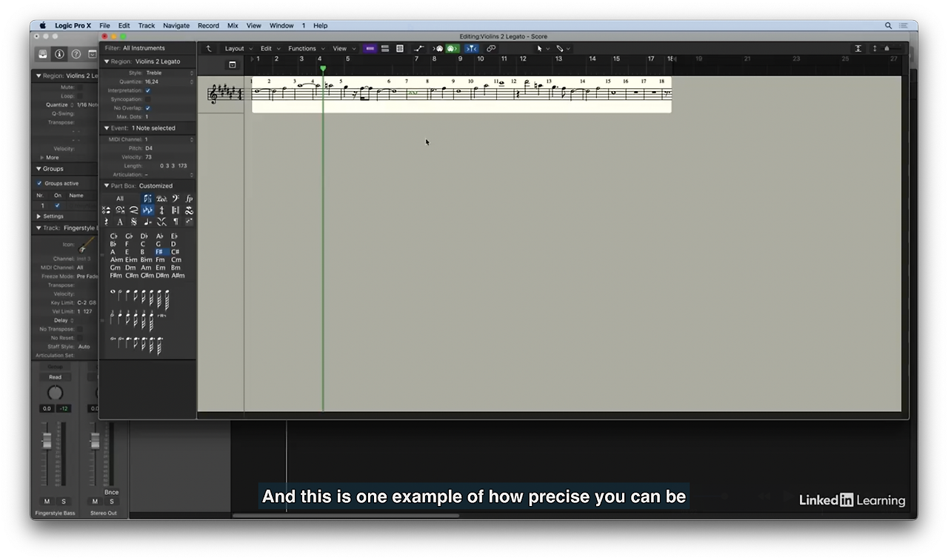Toggle the automation curve button in score toolbar
Image resolution: width=948 pixels, height=560 pixels.
[419, 48]
